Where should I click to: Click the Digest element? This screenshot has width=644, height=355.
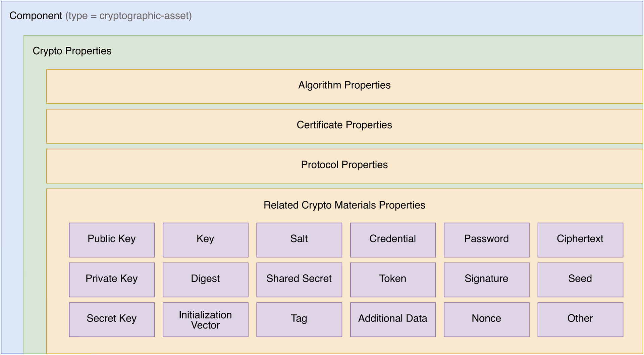pyautogui.click(x=205, y=279)
